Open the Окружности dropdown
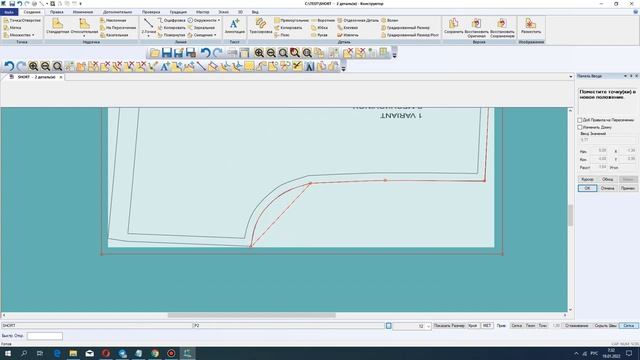640x360 pixels. (x=219, y=20)
